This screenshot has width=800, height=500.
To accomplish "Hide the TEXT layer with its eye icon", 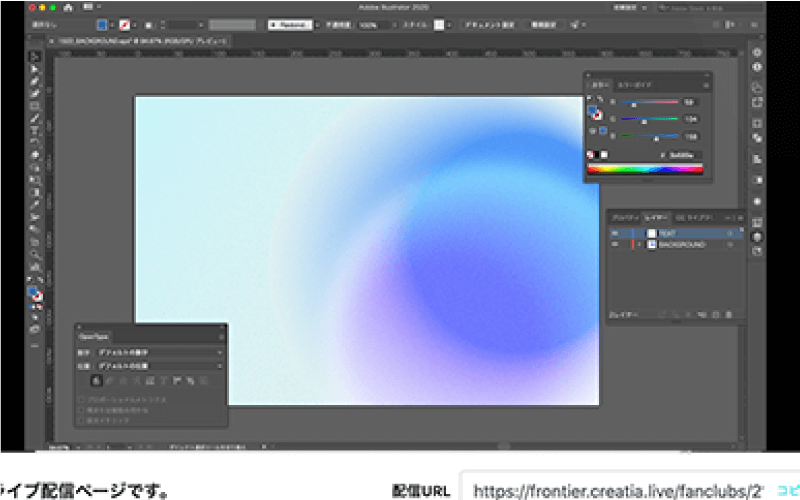I will coord(615,233).
